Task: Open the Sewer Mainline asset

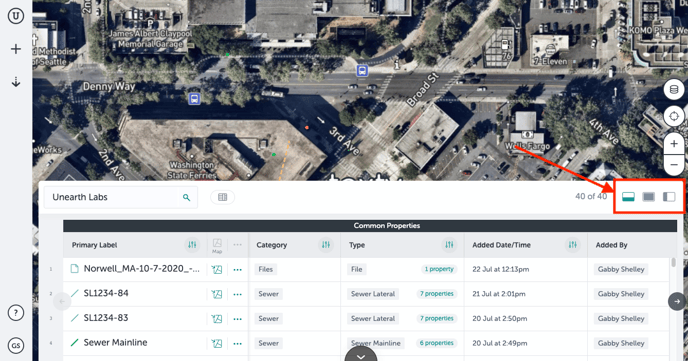Action: [115, 342]
